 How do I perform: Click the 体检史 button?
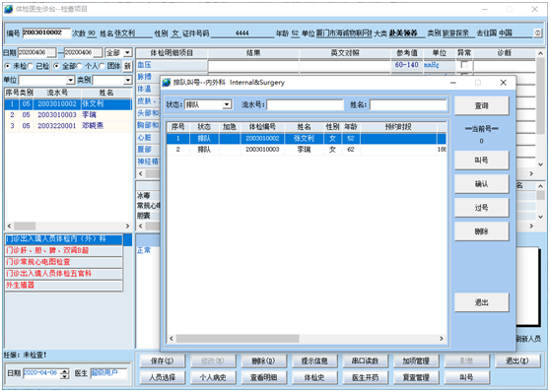[x=314, y=377]
